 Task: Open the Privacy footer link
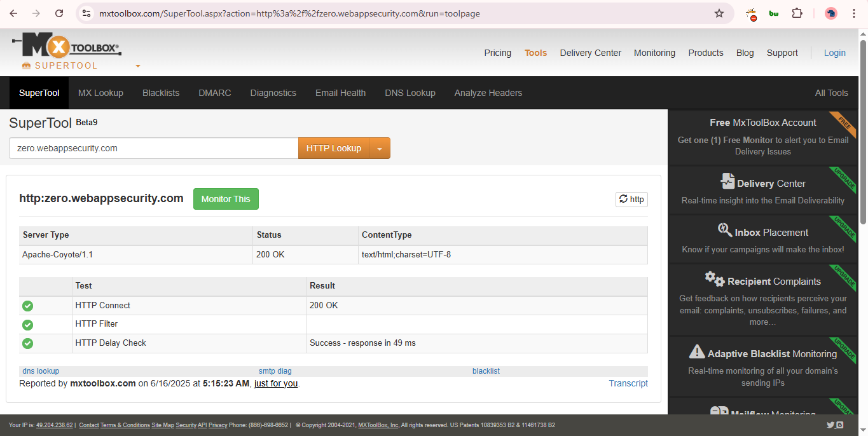tap(218, 425)
